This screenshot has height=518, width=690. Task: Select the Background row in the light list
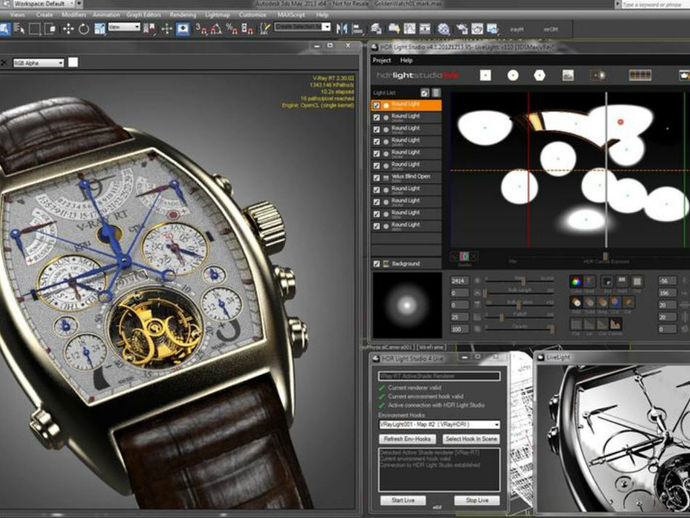(406, 264)
